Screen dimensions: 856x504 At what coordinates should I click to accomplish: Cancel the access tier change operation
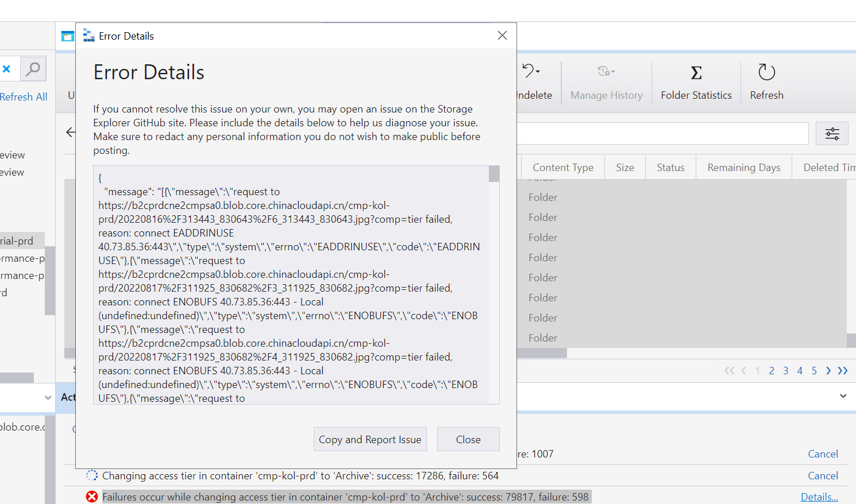[x=823, y=475]
